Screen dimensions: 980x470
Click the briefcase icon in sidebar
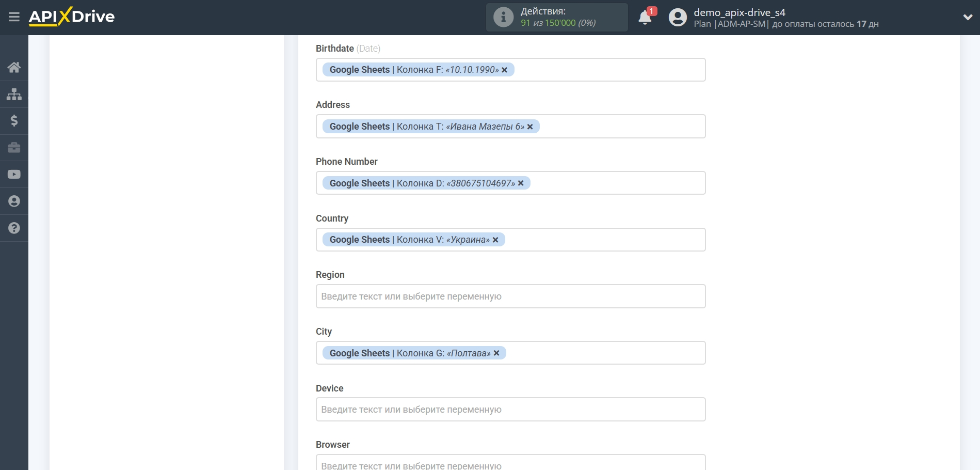pos(14,148)
